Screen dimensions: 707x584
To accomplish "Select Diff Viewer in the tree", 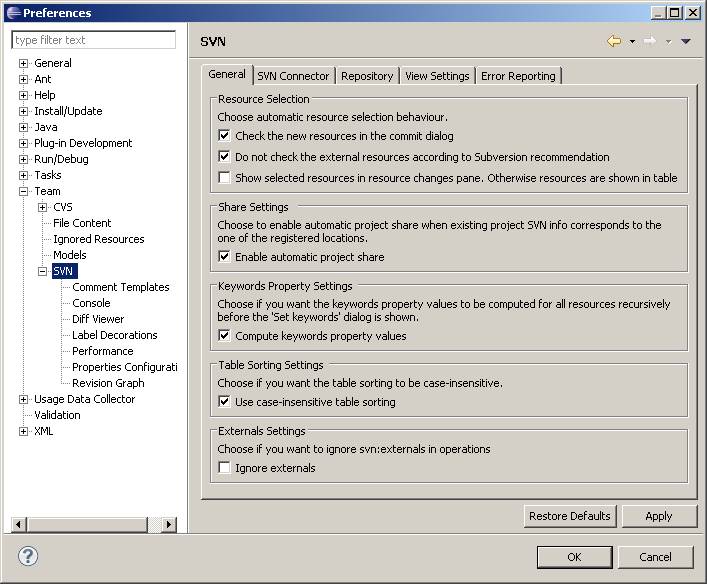I will 98,319.
